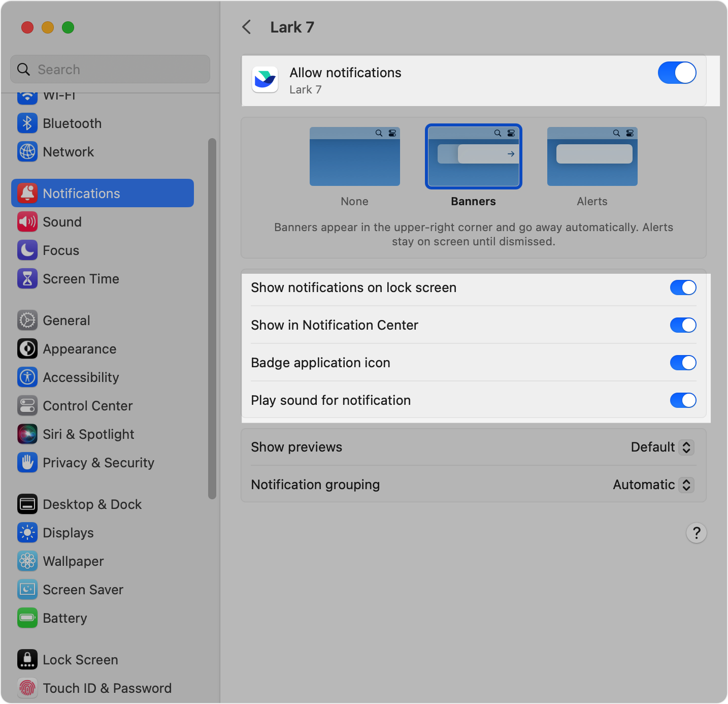Select the Focus moon icon
This screenshot has height=704, width=728.
pos(27,250)
